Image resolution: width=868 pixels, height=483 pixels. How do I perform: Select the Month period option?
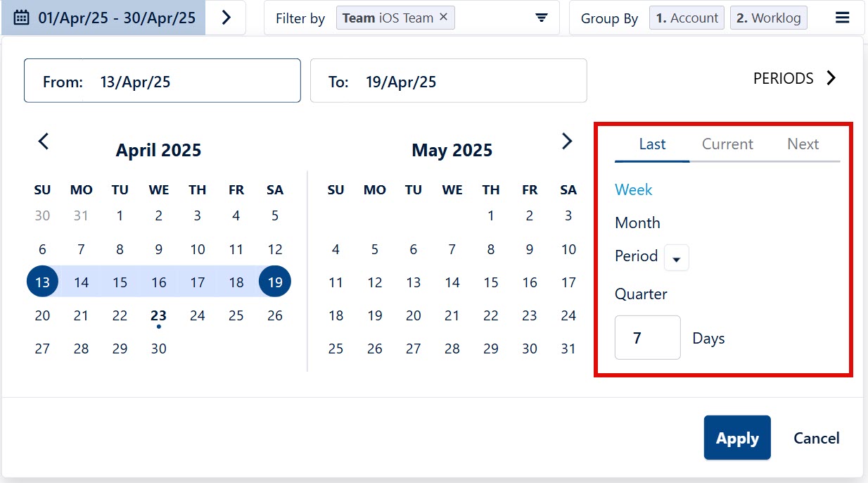(x=637, y=222)
